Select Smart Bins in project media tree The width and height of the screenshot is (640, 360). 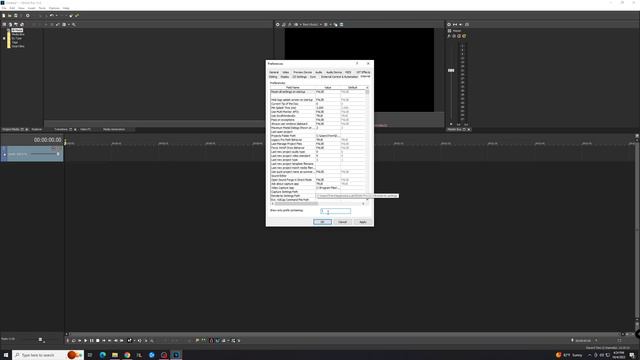tap(18, 46)
